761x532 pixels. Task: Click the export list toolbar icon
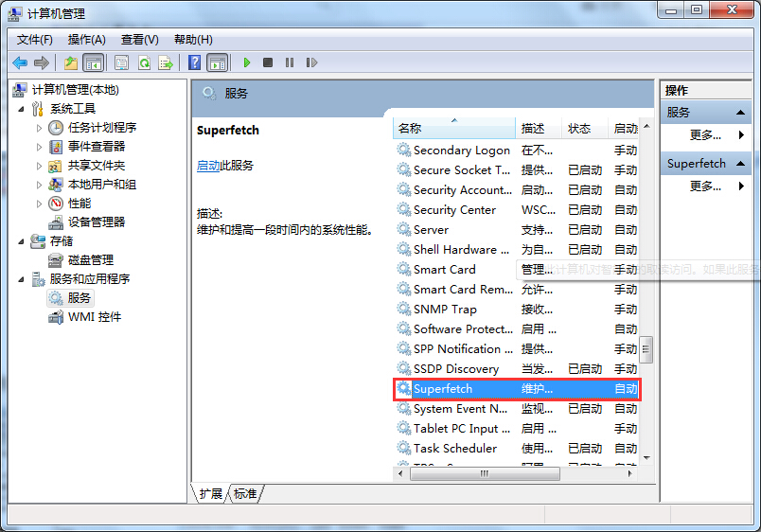click(x=166, y=62)
